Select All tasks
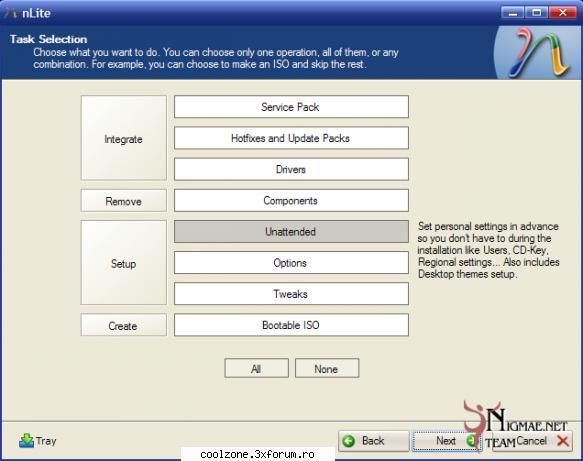 point(256,369)
